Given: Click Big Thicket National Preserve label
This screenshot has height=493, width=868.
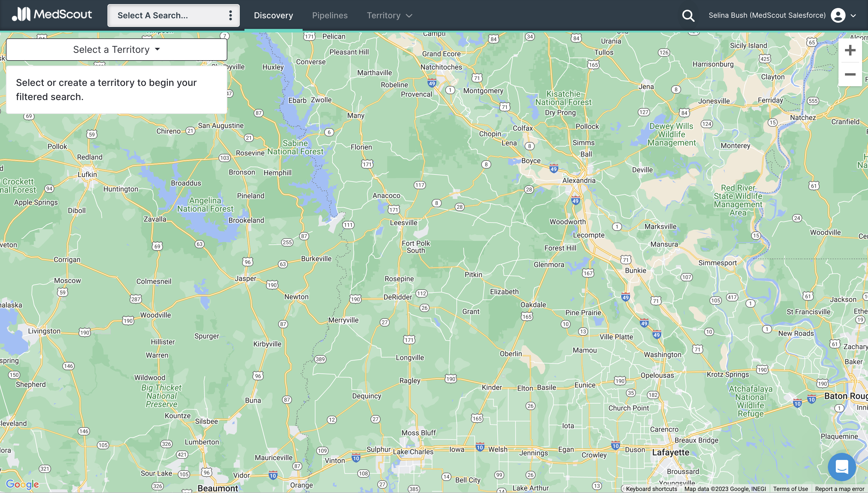Looking at the screenshot, I should 161,396.
